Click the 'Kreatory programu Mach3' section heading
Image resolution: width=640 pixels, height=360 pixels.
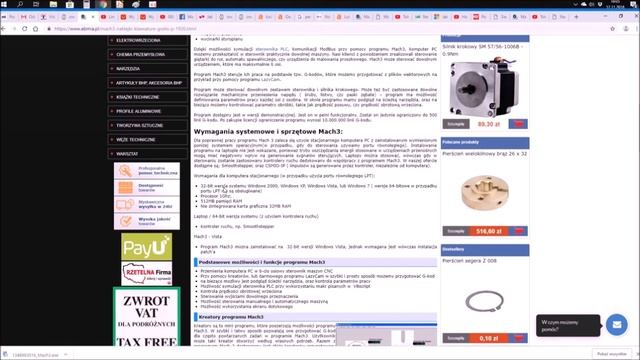pyautogui.click(x=231, y=317)
